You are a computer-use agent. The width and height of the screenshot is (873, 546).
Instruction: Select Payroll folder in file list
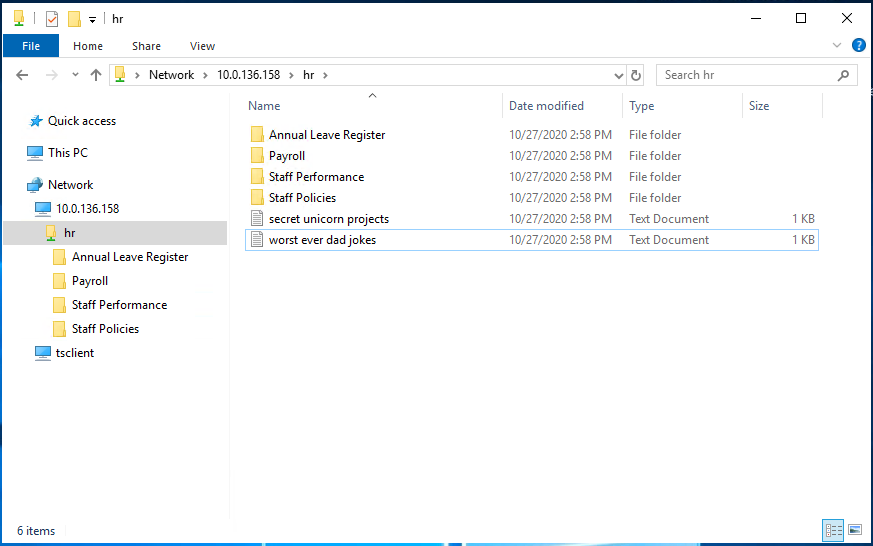pyautogui.click(x=287, y=156)
